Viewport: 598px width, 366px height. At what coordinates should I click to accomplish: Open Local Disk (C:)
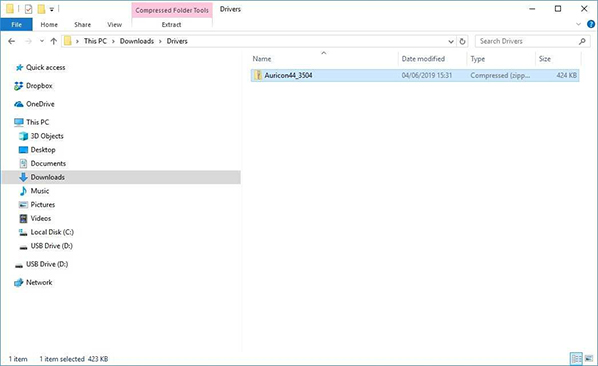[x=52, y=232]
